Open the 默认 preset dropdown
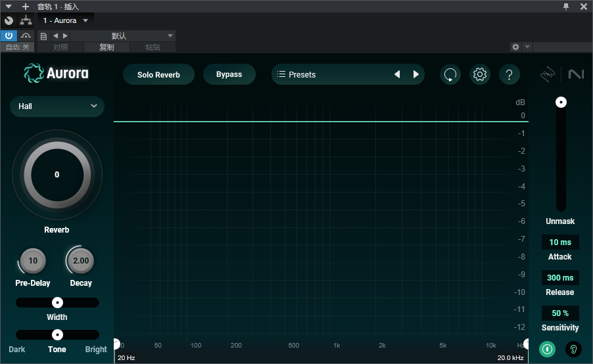Viewport: 593px width, 364px height. 123,36
